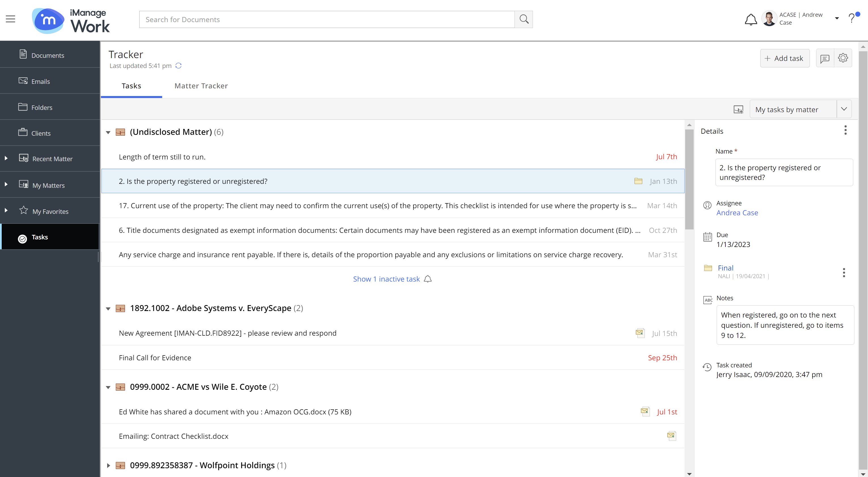
Task: Click the add column view icon
Action: pos(738,109)
